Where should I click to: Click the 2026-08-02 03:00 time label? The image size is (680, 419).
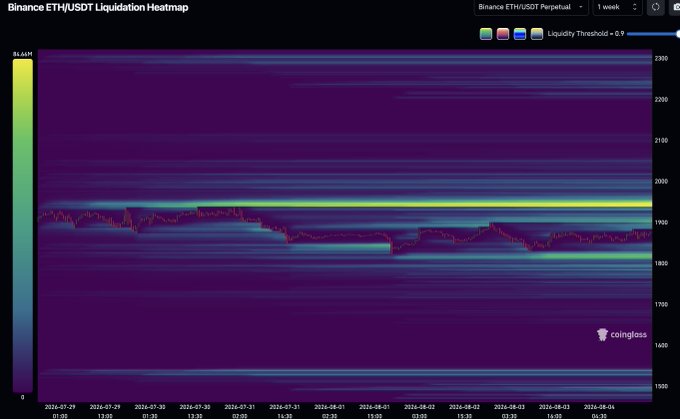(x=419, y=411)
